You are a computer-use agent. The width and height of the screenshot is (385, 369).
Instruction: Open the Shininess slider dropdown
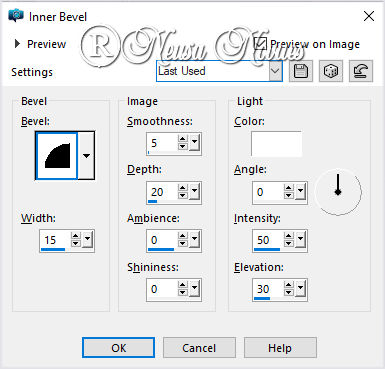click(x=195, y=289)
